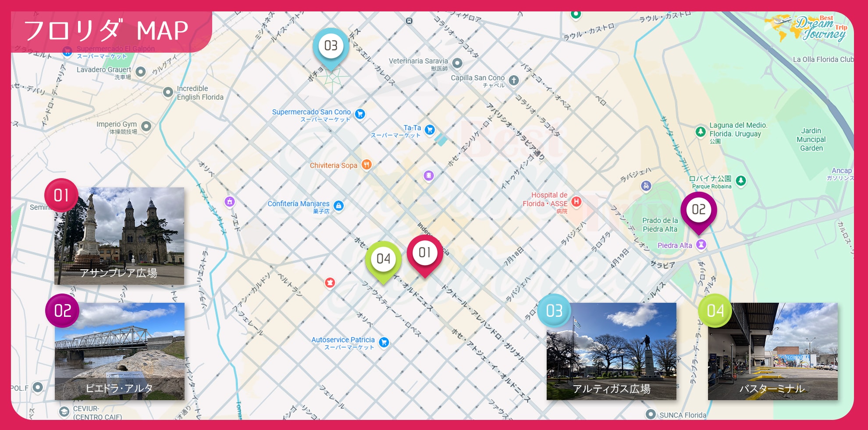Screen dimensions: 868x430
Task: Click the "Chiviteria Sopa" label
Action: [334, 165]
